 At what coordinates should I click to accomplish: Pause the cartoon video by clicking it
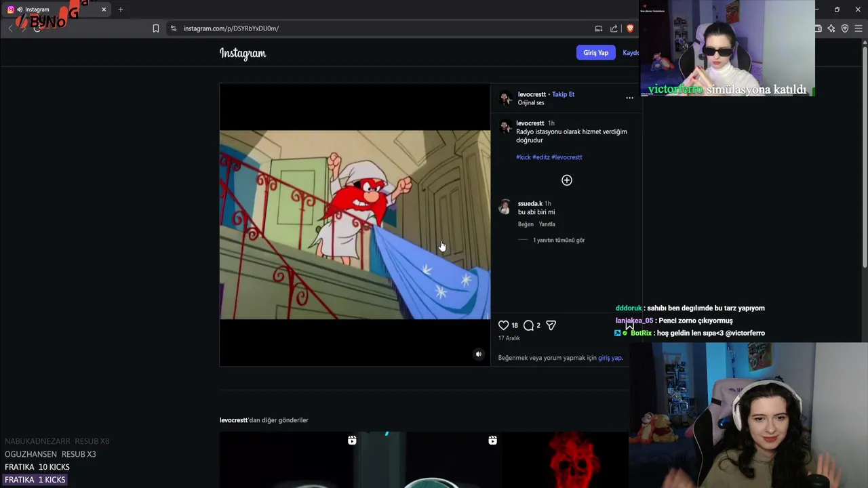tap(355, 224)
